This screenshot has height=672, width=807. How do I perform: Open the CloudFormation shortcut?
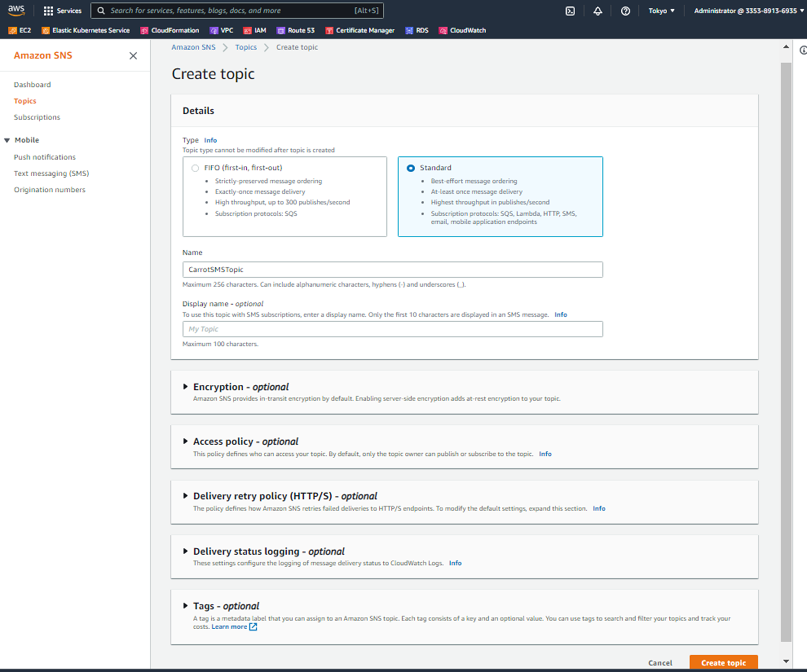pyautogui.click(x=170, y=30)
